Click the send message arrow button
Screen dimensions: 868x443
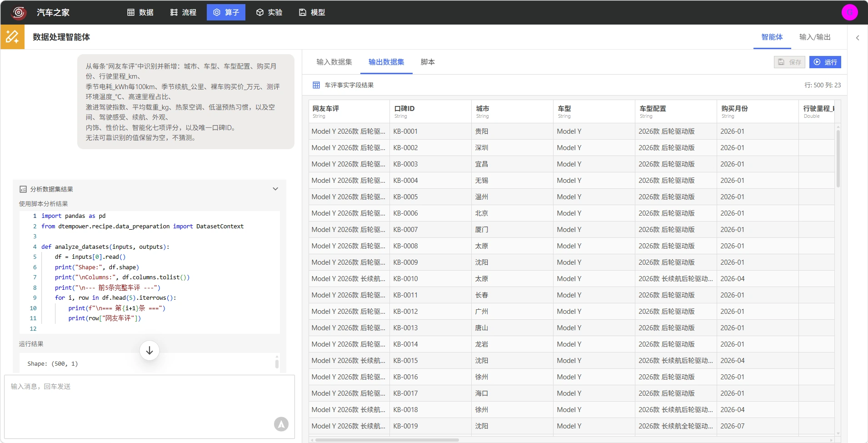pyautogui.click(x=281, y=424)
